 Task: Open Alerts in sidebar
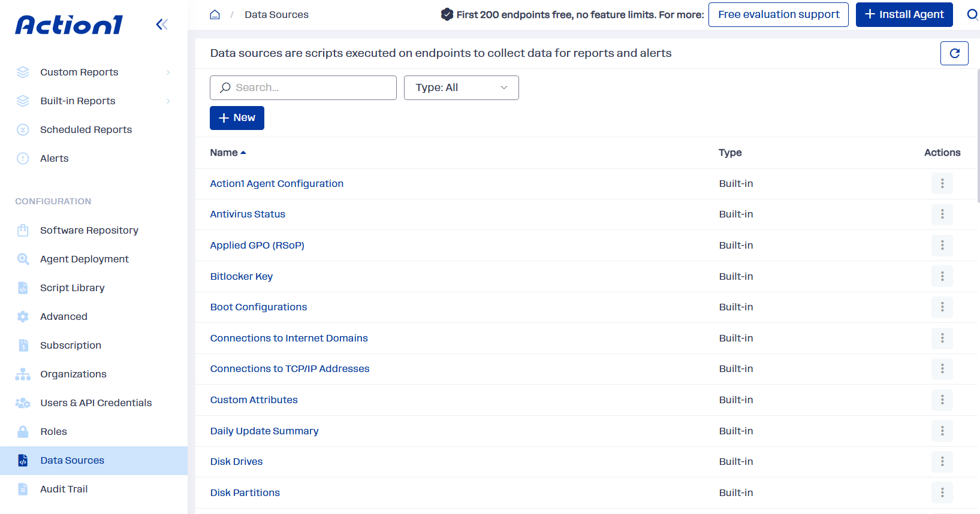[54, 158]
